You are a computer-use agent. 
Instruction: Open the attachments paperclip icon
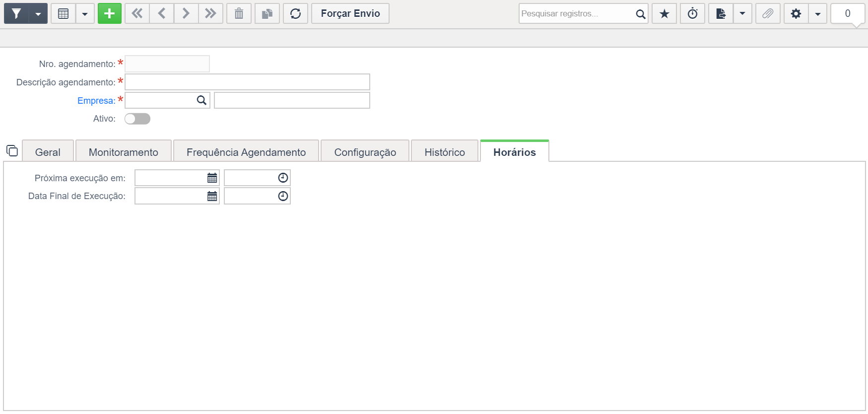(x=767, y=13)
